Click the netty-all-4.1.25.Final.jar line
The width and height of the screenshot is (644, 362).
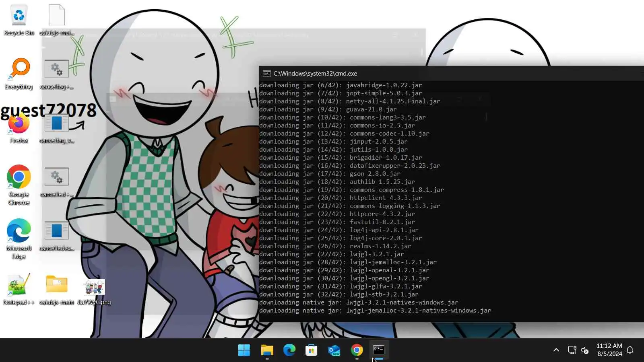click(350, 101)
